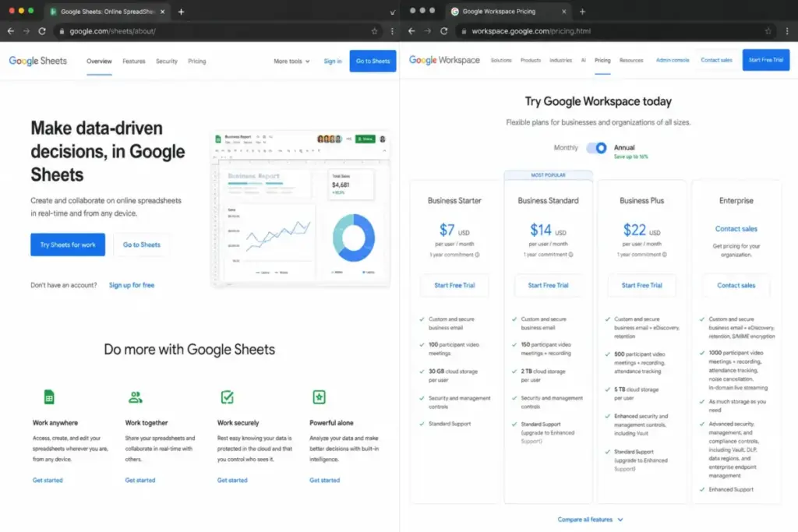The image size is (798, 532).
Task: Click Try Sheets for work button
Action: pyautogui.click(x=68, y=245)
